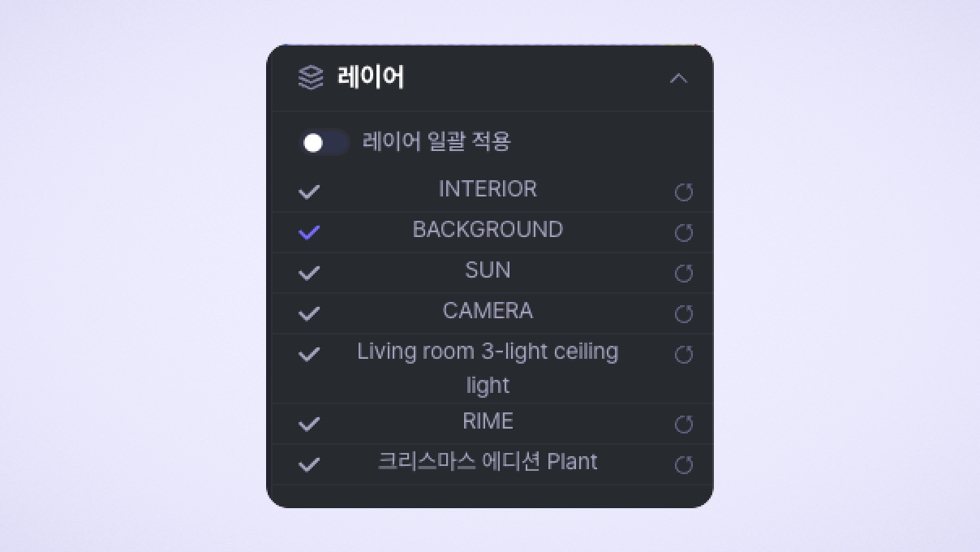
Task: Click the stacked layers icon in header
Action: tap(311, 78)
